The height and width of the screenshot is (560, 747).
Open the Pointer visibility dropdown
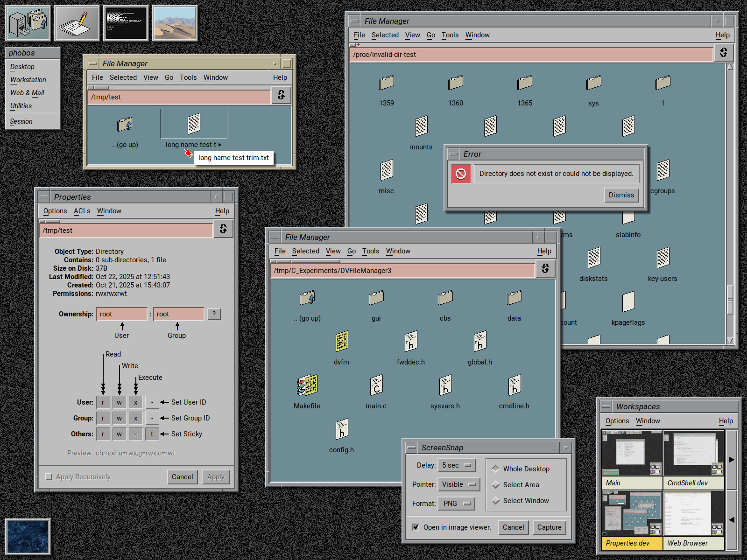click(459, 484)
